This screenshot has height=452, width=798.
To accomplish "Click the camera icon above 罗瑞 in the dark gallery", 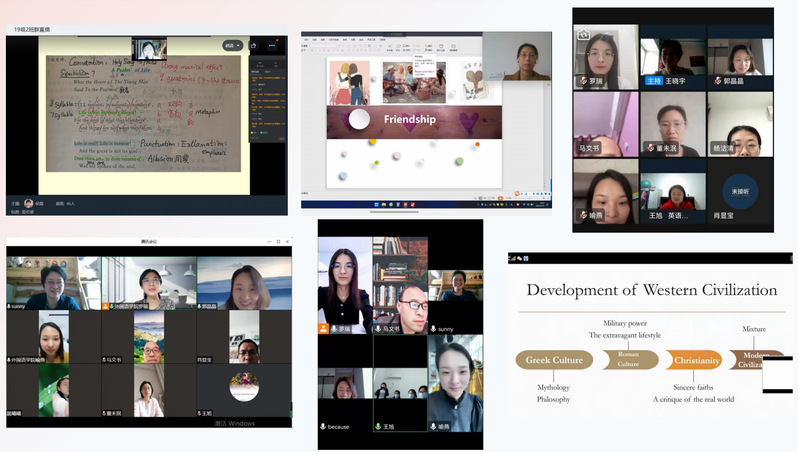I will [583, 36].
